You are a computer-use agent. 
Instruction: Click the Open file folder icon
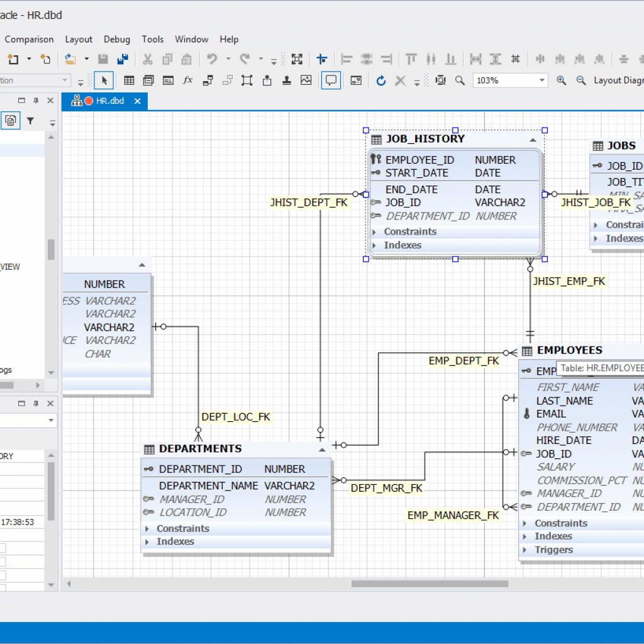(70, 59)
